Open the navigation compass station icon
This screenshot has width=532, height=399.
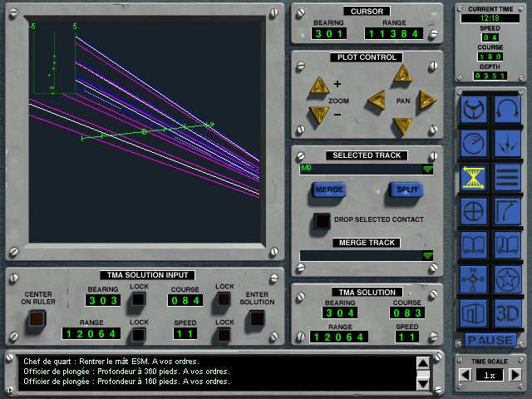click(475, 279)
